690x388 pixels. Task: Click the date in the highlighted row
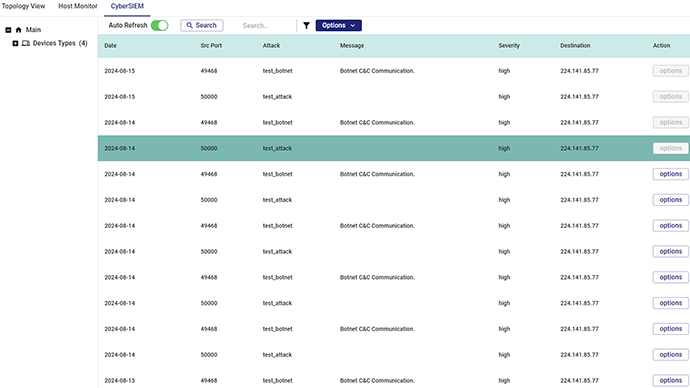point(120,148)
